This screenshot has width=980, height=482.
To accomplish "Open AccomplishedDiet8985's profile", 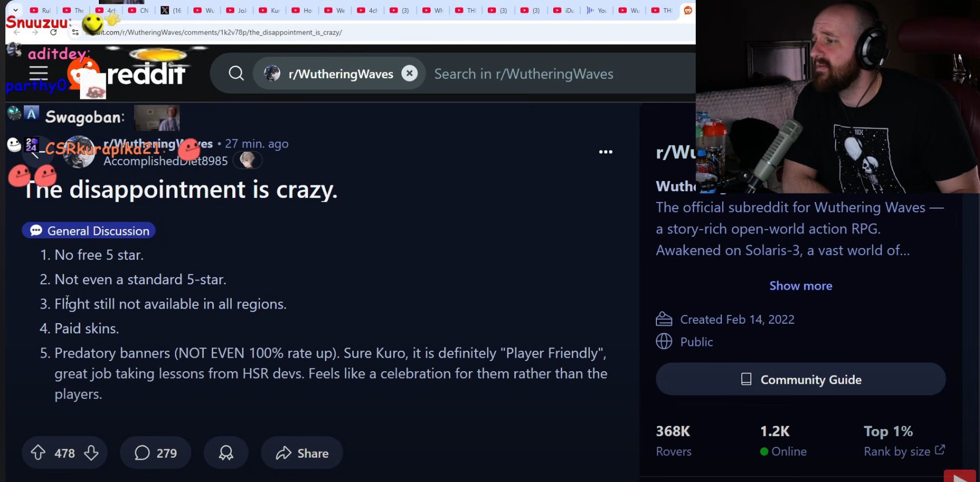I will (x=165, y=161).
